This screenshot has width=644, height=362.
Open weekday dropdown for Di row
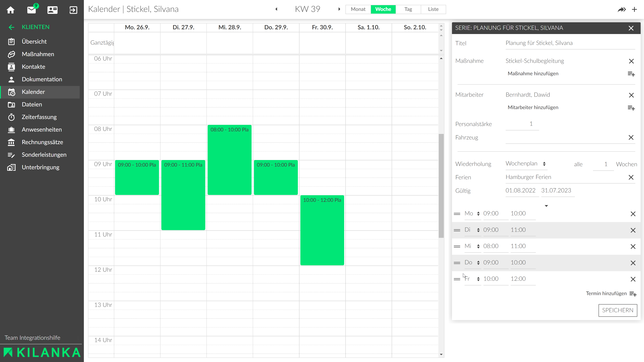pos(472,230)
